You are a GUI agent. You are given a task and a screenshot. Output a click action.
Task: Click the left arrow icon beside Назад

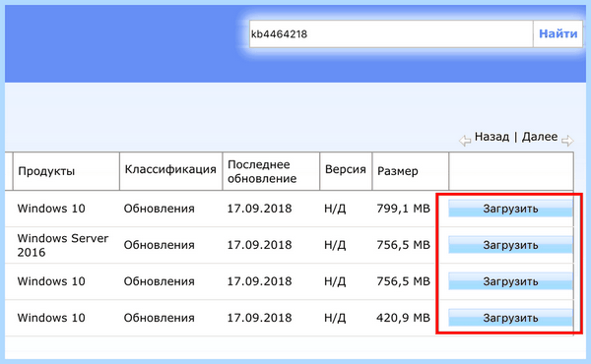tap(465, 141)
